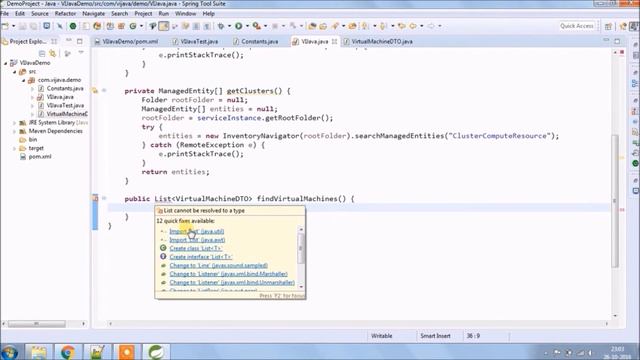
Task: Toggle Mark Occurrences highlighted toolbar button
Action: coord(164,26)
